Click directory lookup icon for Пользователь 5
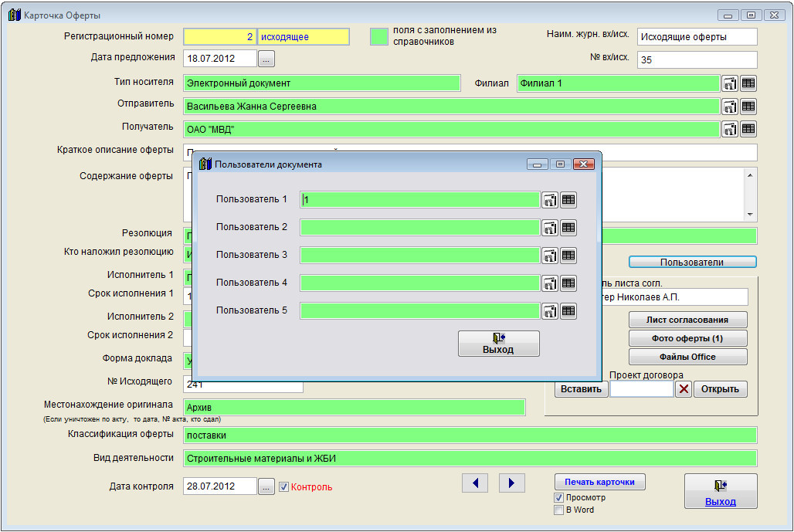 549,311
